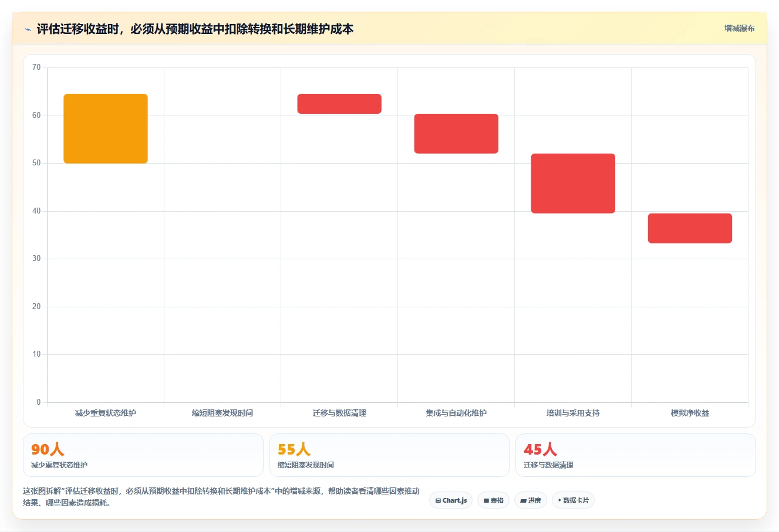Click the 45人 value card

click(635, 455)
